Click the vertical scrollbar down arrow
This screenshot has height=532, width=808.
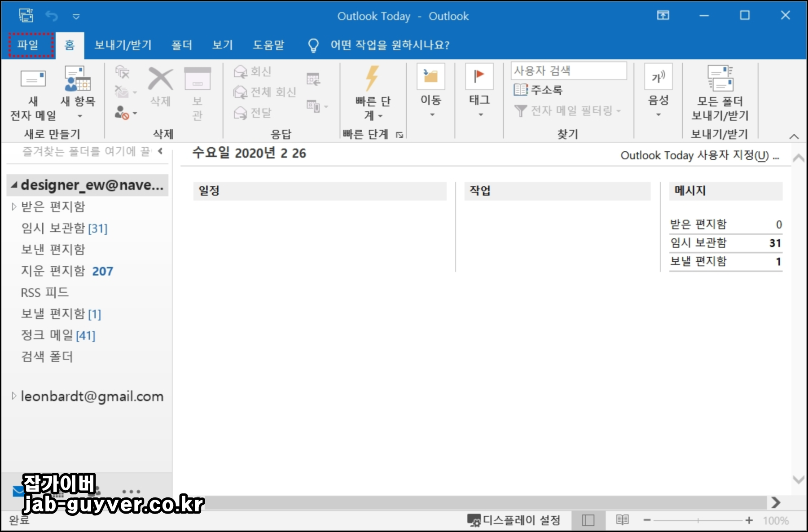click(799, 479)
